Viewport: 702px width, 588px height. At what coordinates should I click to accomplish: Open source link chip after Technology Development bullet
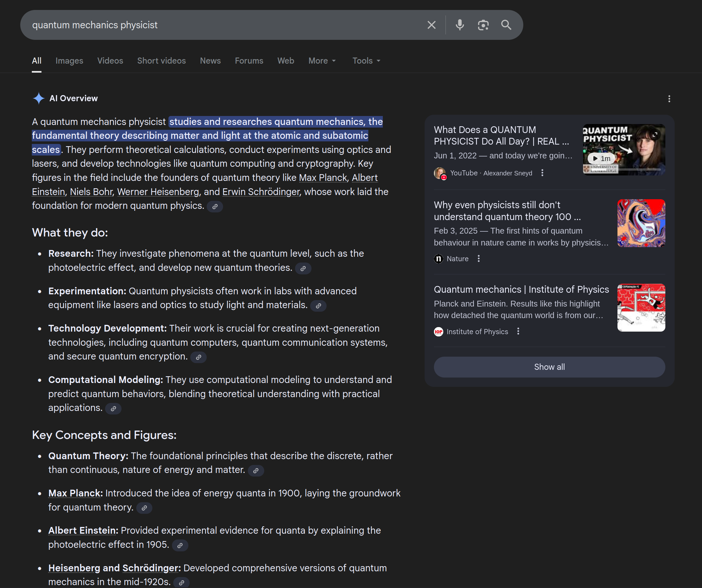click(x=198, y=357)
